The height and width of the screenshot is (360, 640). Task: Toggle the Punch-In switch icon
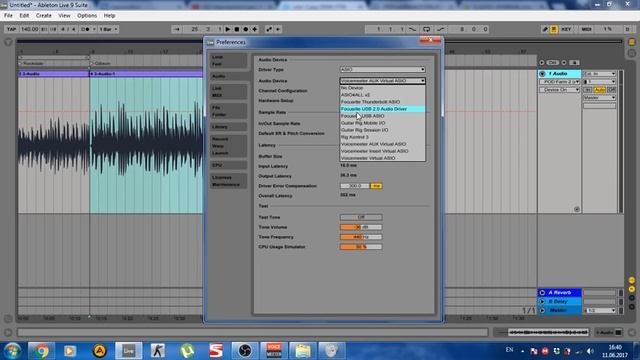[413, 29]
